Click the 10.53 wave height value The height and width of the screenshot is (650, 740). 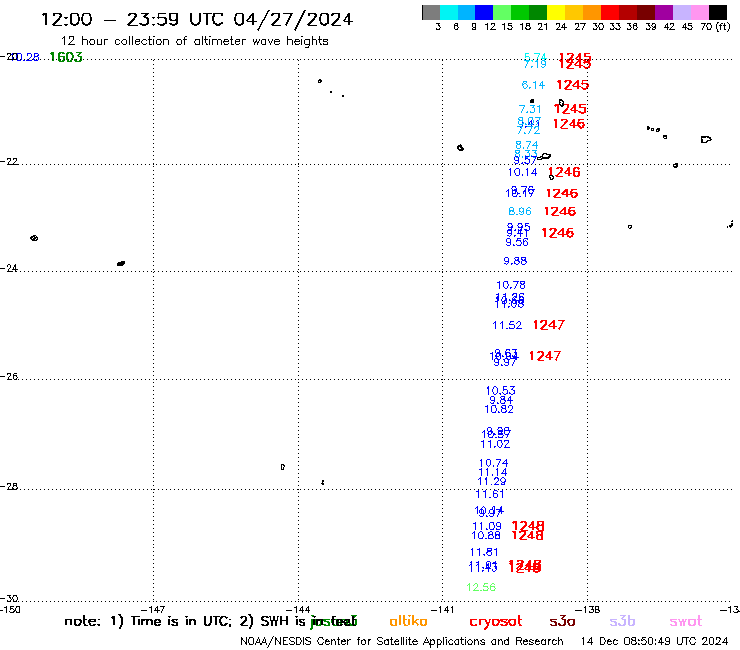(x=501, y=391)
